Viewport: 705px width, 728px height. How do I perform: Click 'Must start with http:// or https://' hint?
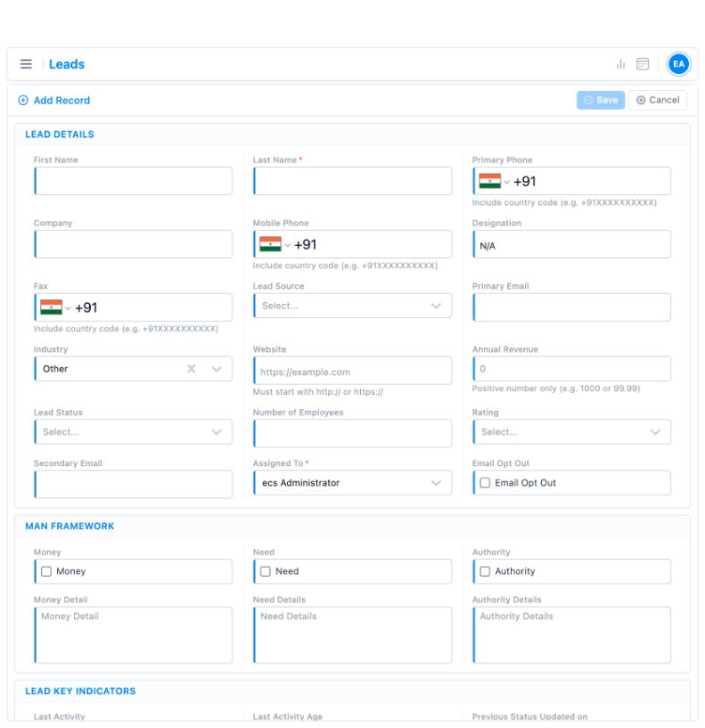(318, 392)
